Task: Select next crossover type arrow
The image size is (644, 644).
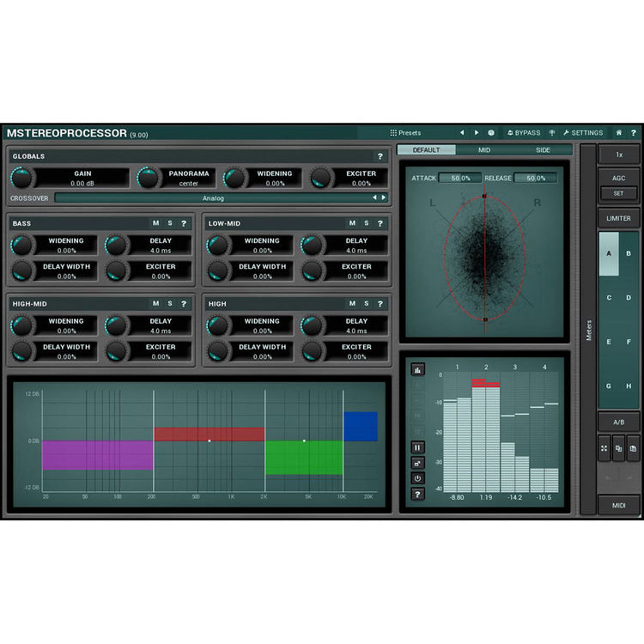Action: (x=383, y=198)
